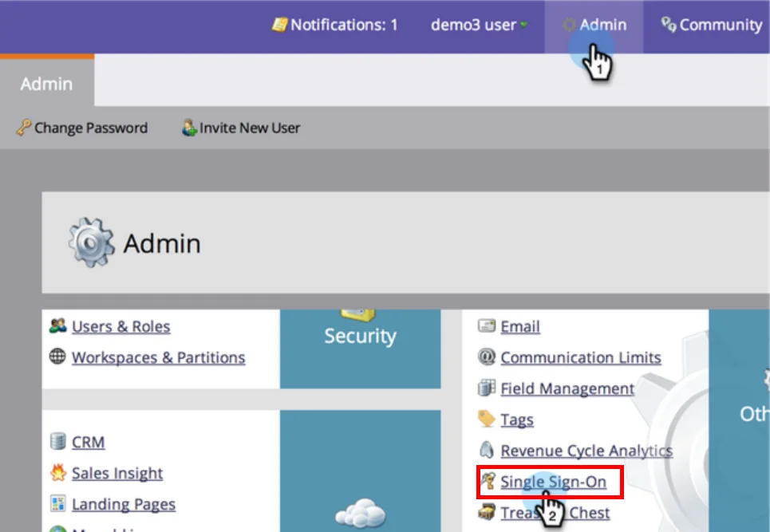The image size is (770, 532).
Task: Click the Landing Pages icon
Action: (57, 504)
